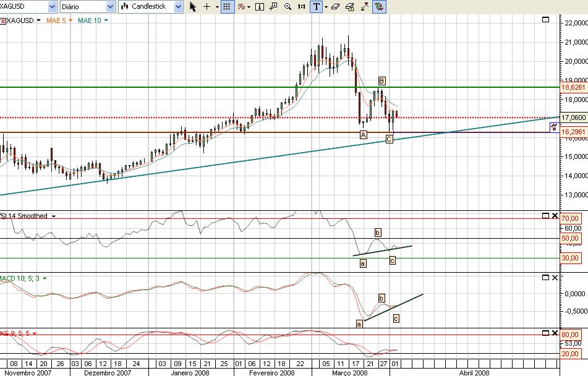The image size is (588, 376).
Task: Expand the KS 9; 5; 5 dropdown arrow
Action: (x=34, y=333)
